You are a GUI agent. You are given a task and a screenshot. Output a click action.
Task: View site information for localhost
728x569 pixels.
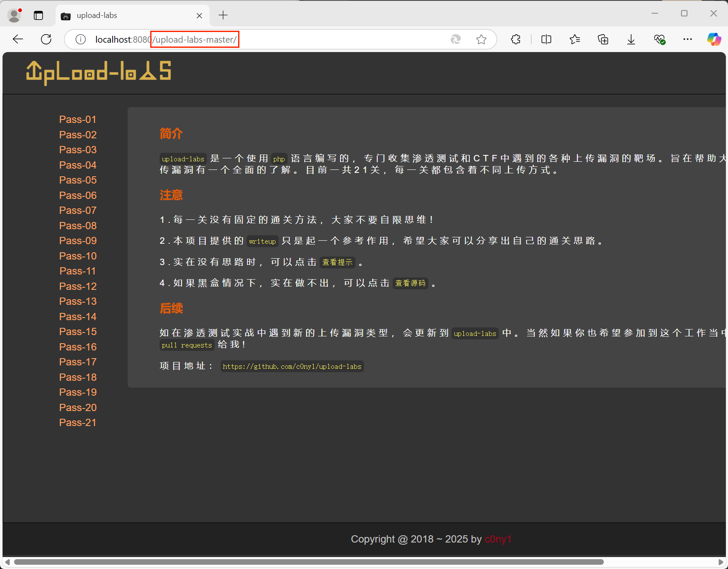point(80,39)
